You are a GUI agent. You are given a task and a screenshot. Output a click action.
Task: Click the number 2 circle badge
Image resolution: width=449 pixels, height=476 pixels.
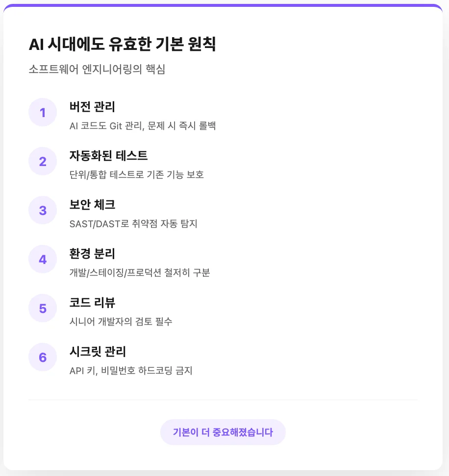pyautogui.click(x=43, y=162)
